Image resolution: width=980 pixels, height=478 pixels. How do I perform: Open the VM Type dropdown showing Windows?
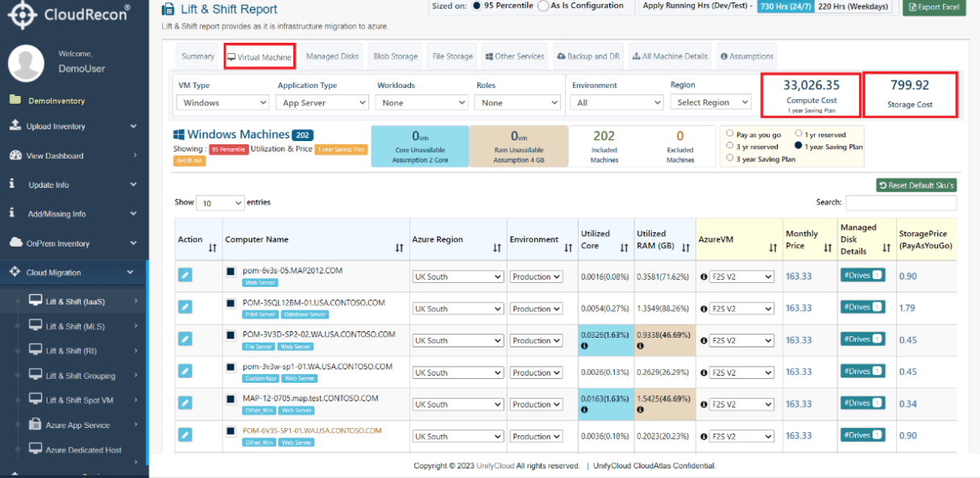[223, 102]
